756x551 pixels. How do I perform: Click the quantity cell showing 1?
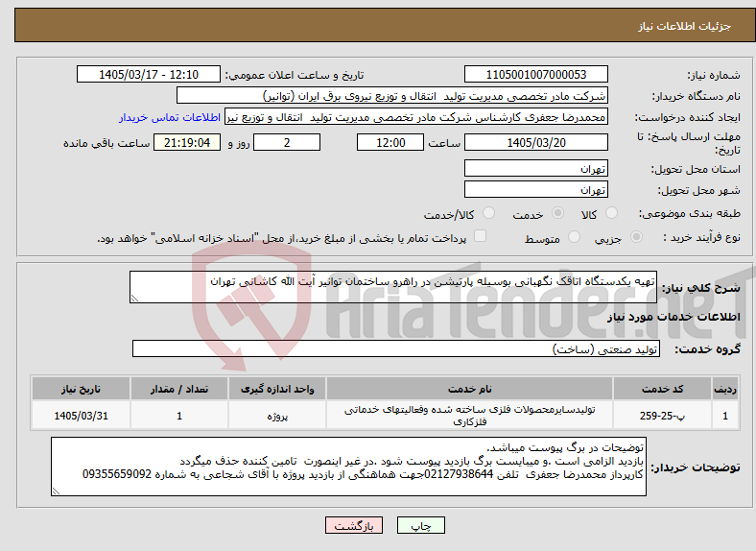[x=179, y=416]
